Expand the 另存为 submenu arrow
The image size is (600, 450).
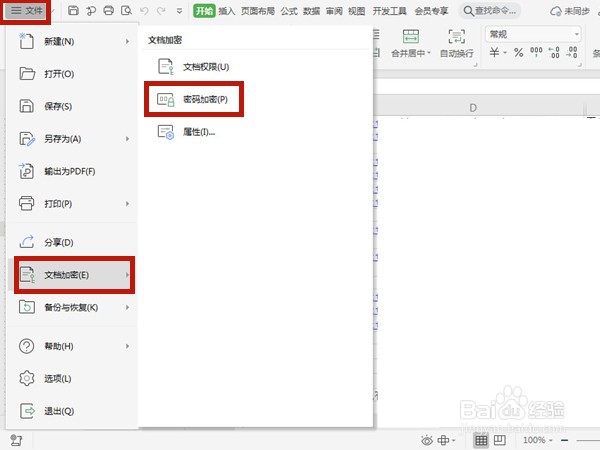127,139
